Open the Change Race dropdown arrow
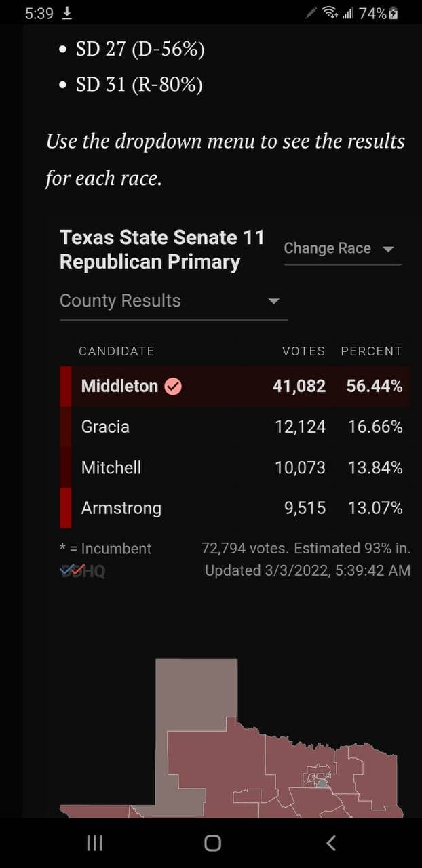422x868 pixels. (x=388, y=249)
